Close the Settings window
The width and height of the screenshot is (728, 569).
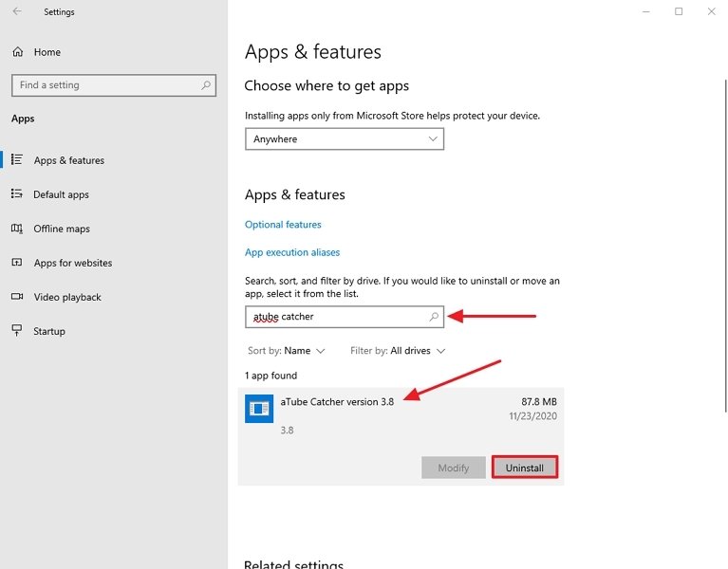click(x=711, y=11)
